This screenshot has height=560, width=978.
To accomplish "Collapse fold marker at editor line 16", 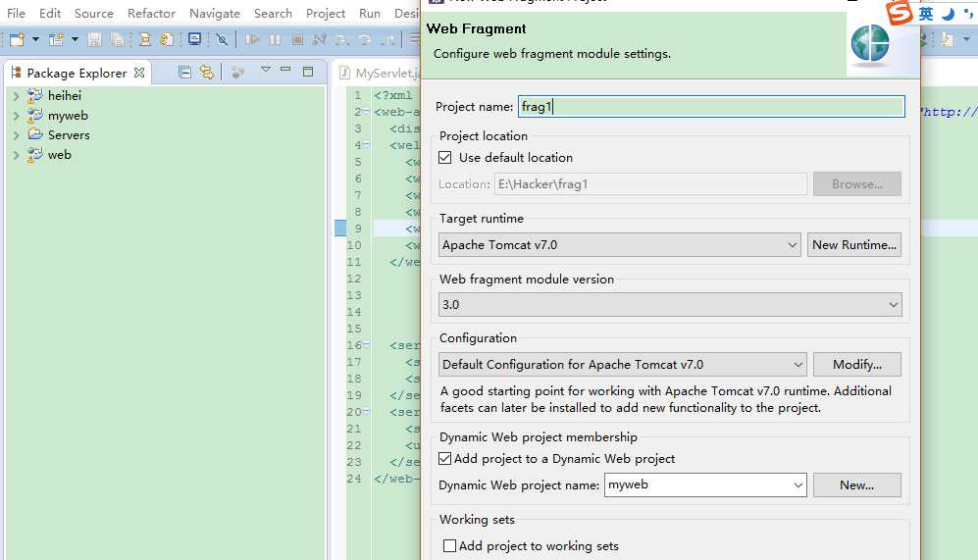I will click(x=367, y=345).
